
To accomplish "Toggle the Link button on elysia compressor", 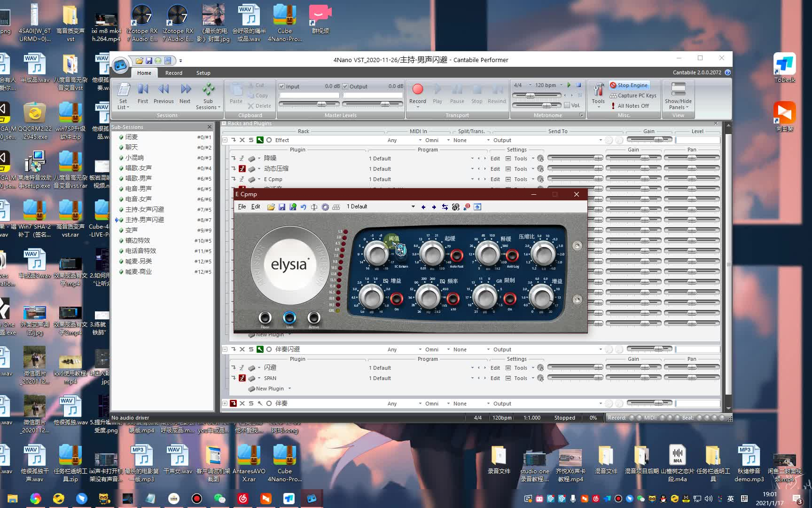I will tap(289, 317).
